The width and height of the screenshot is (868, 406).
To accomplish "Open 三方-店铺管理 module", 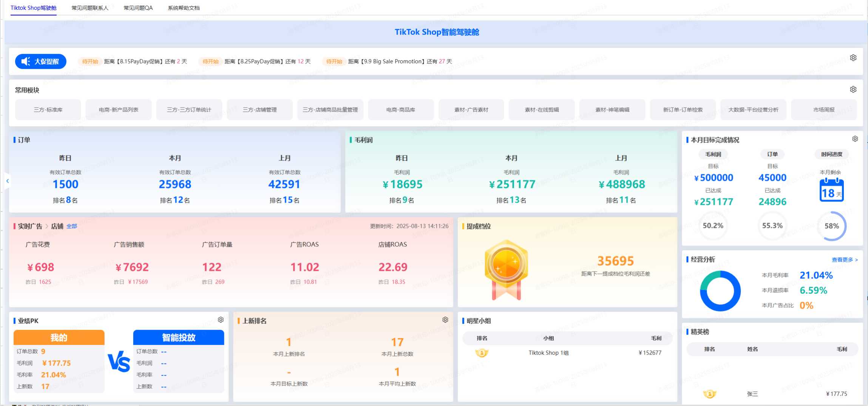I will pyautogui.click(x=259, y=110).
